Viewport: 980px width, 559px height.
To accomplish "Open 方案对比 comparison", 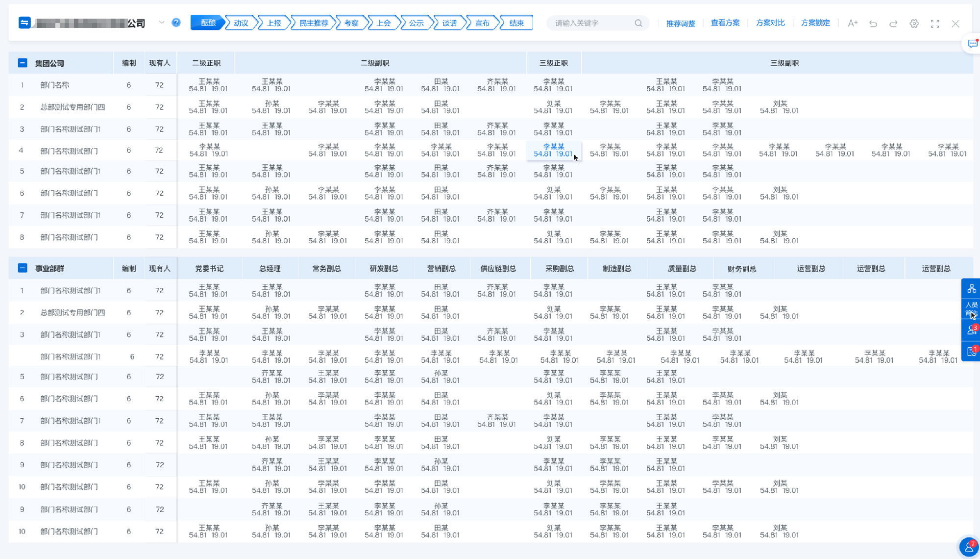I will [x=770, y=23].
